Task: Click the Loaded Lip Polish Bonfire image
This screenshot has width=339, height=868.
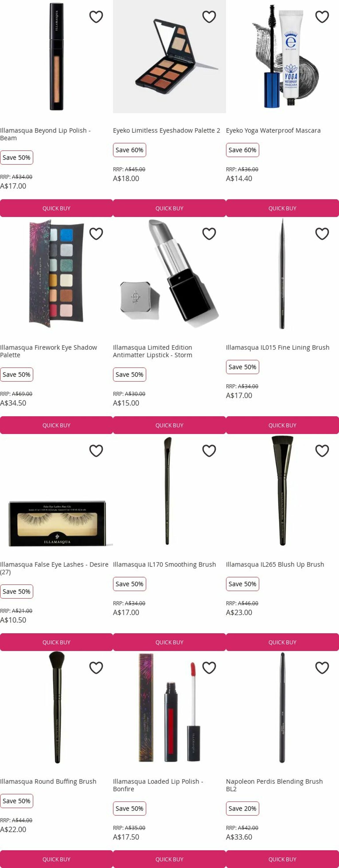Action: point(169,708)
